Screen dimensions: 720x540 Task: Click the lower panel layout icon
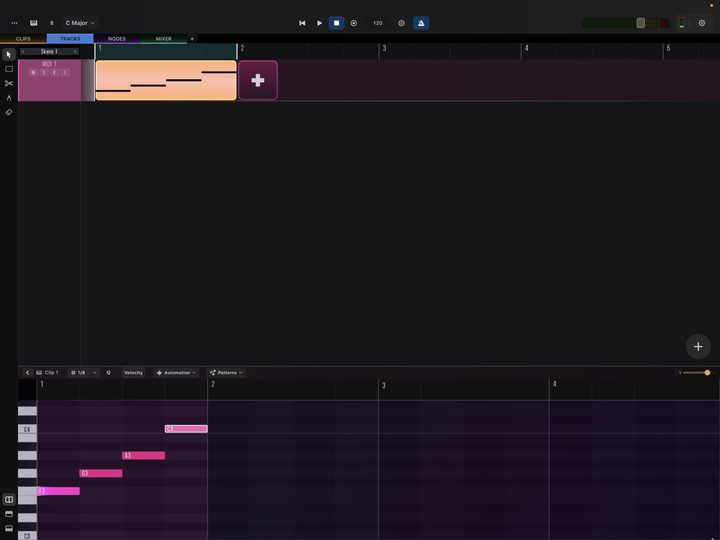(9, 528)
